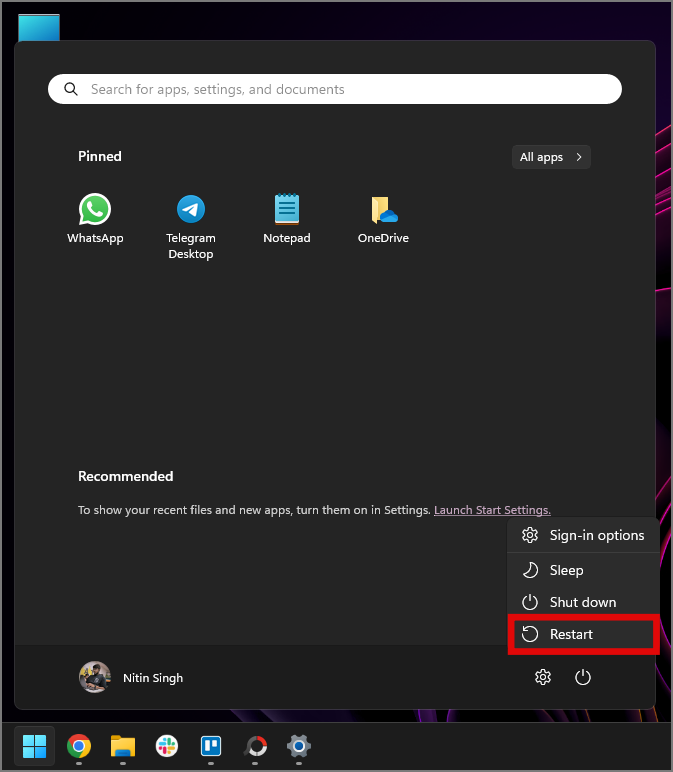
Task: Click the search box for apps and settings
Action: [x=335, y=89]
